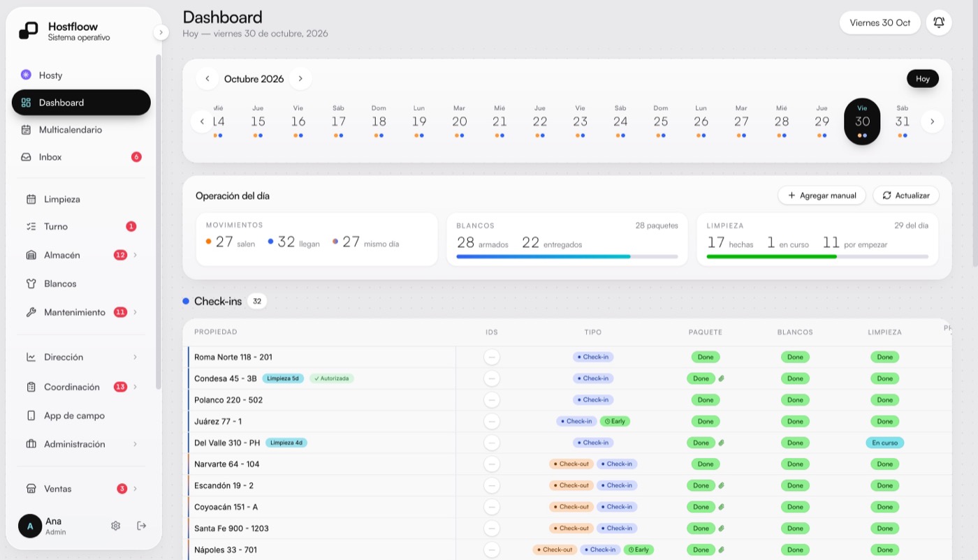Click the Early tag on Juárez 77 - 1
The image size is (978, 560).
coord(615,421)
